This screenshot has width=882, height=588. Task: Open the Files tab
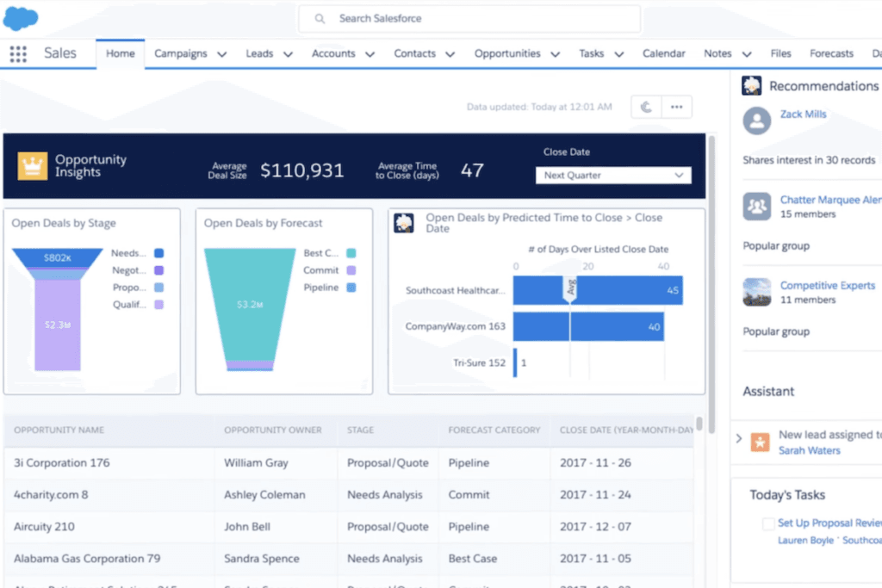(x=780, y=53)
